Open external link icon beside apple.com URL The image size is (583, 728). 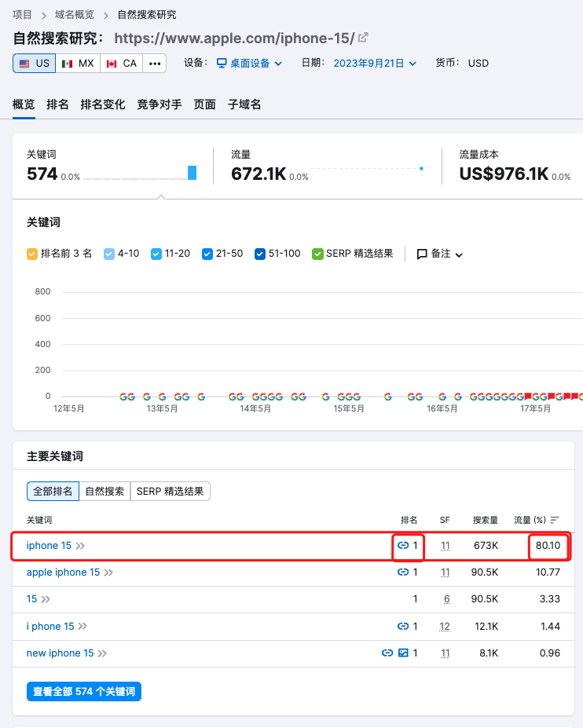(x=363, y=37)
